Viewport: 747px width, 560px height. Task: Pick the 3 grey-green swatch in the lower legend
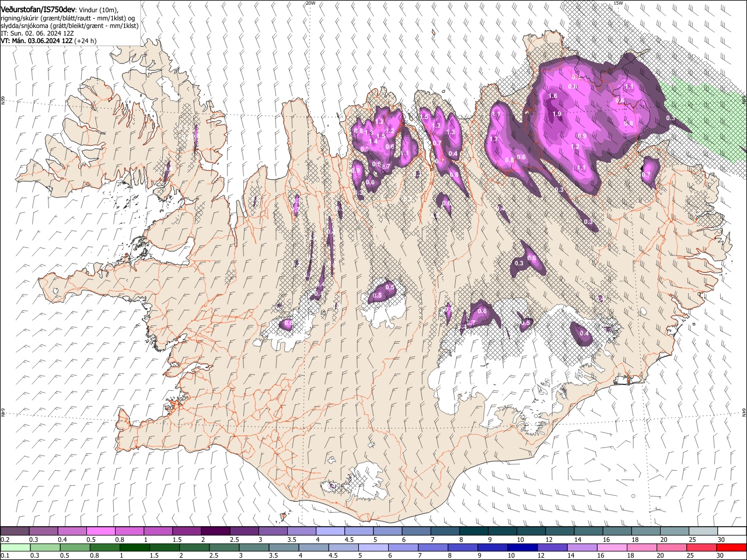tap(253, 547)
